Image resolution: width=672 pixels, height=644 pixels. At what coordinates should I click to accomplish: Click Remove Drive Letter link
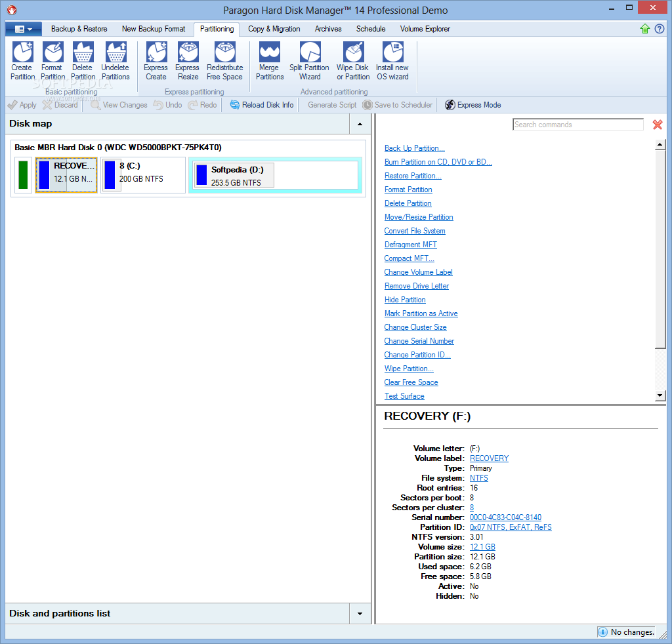[x=417, y=286]
